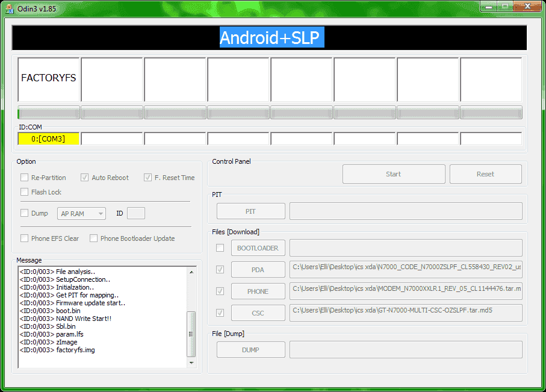Click the Android+SLP banner
Viewport: 546px width, 392px height.
(x=270, y=37)
